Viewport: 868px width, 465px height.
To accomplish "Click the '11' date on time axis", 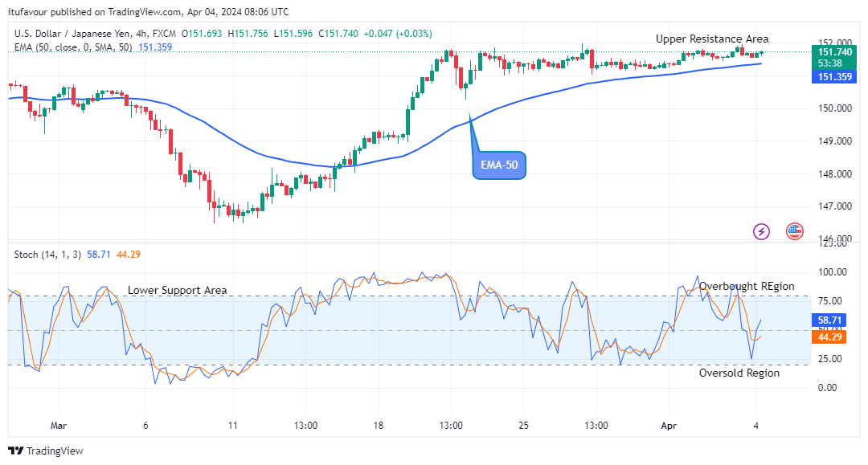I will coord(232,425).
